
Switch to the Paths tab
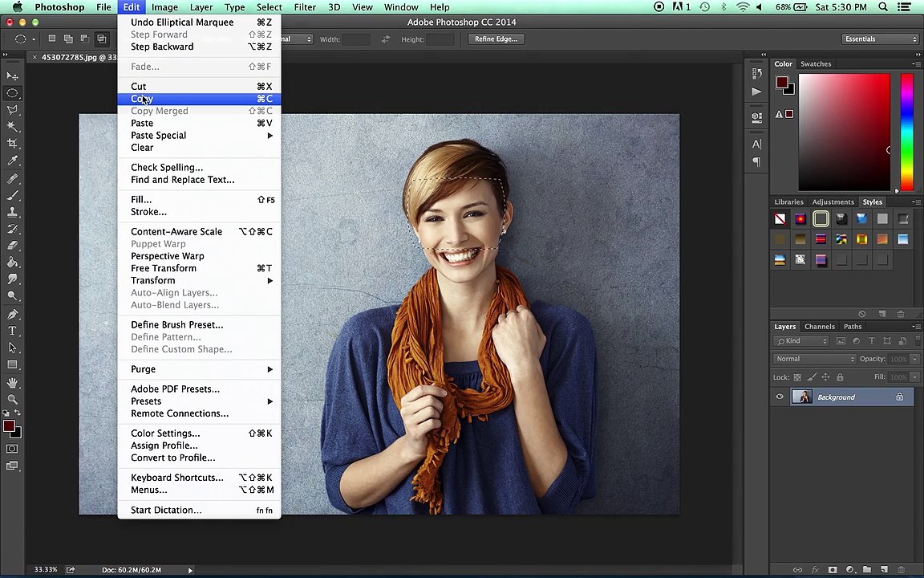(852, 326)
